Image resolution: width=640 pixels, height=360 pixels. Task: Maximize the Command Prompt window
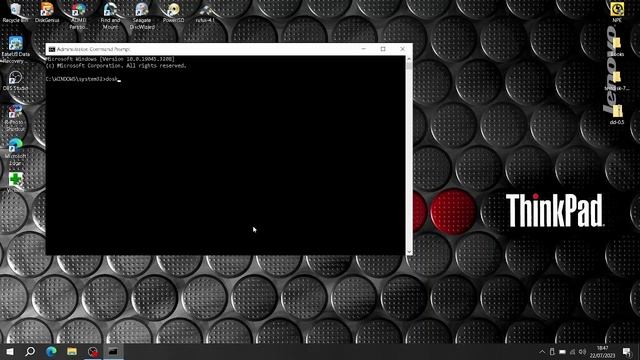click(x=383, y=49)
